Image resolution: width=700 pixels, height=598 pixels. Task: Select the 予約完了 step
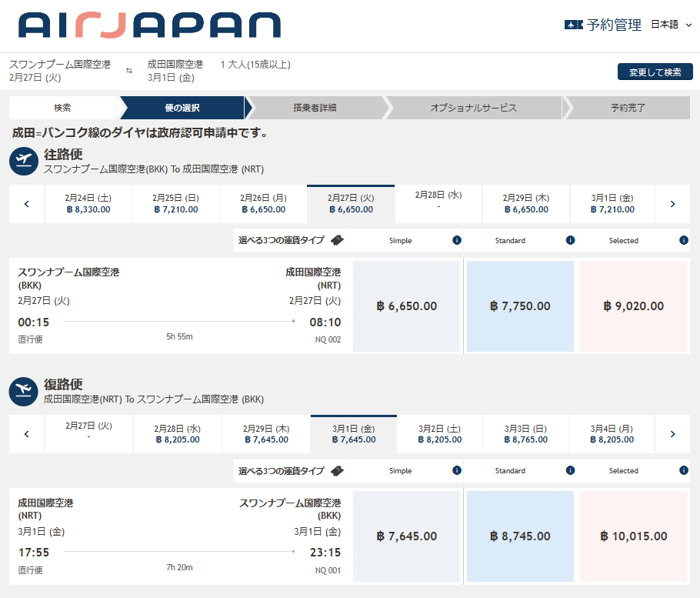(628, 108)
